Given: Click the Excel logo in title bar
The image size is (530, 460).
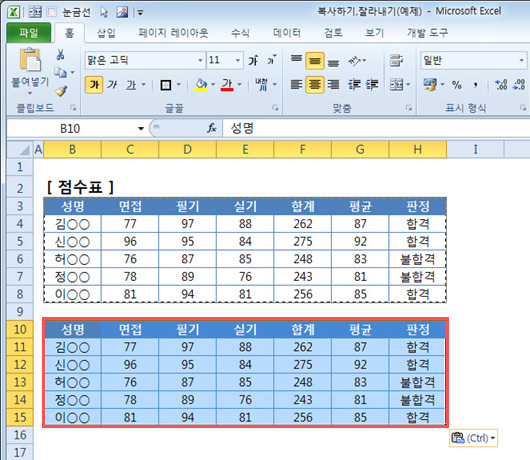Looking at the screenshot, I should [14, 12].
